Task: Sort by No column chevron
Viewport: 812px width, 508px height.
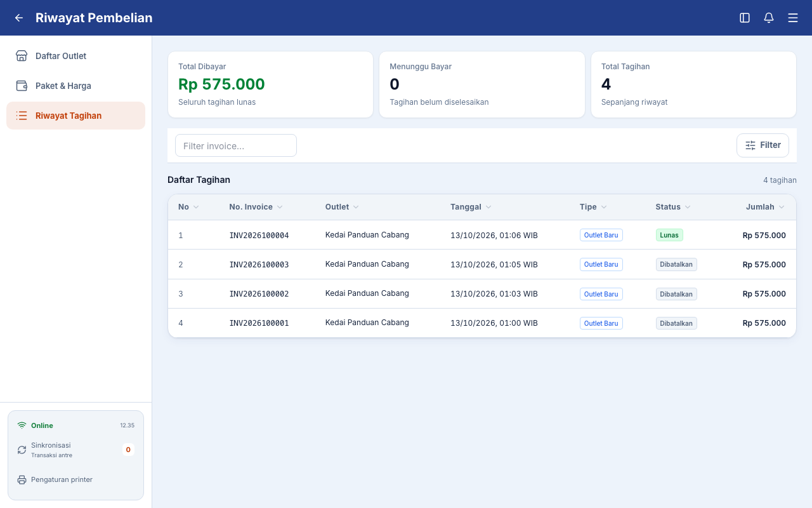Action: pyautogui.click(x=196, y=207)
